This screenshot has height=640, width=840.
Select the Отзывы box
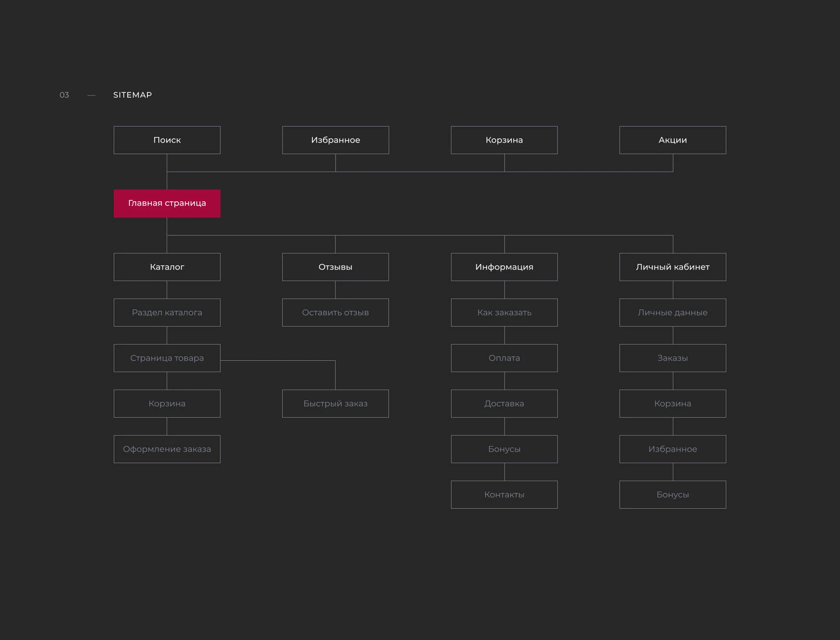[x=335, y=267]
